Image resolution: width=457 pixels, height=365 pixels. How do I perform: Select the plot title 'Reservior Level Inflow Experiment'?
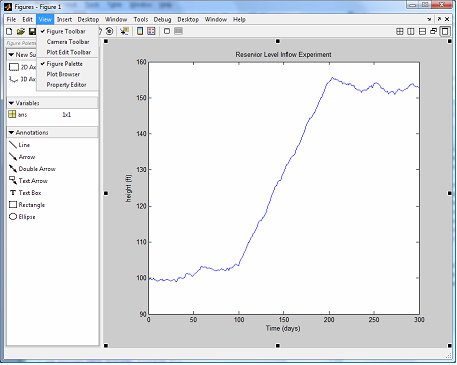(283, 54)
